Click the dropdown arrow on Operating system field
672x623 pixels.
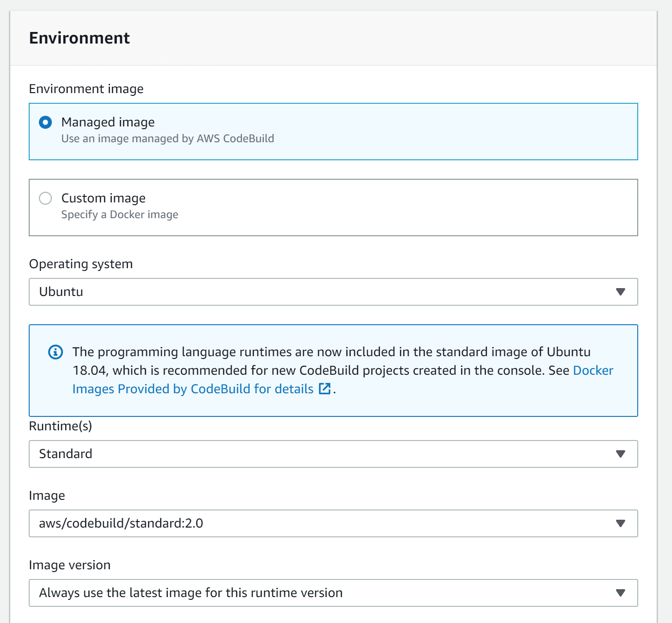[x=621, y=292]
